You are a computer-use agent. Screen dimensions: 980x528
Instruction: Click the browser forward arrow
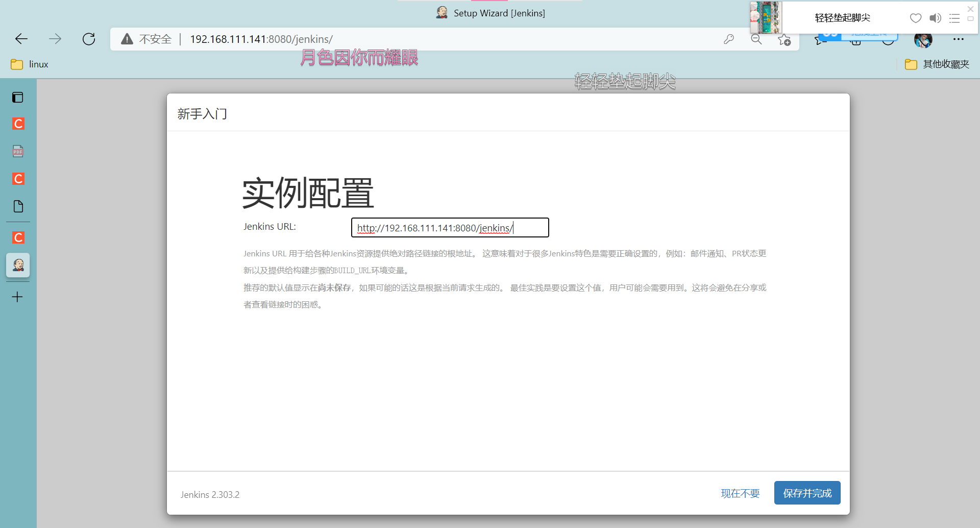[55, 39]
